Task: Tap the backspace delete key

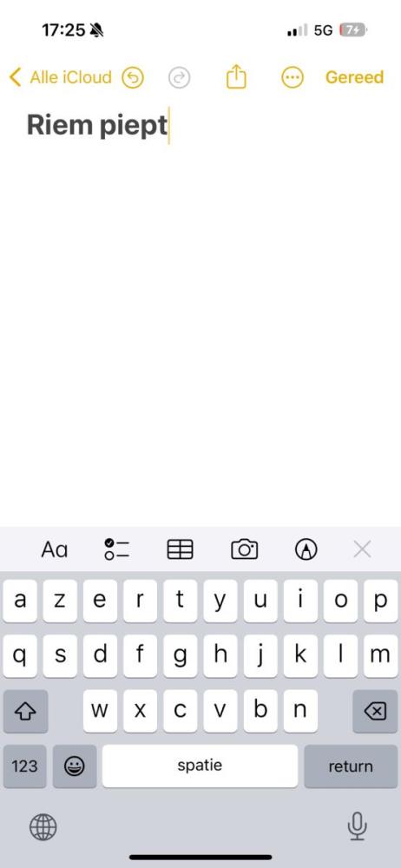Action: (x=375, y=712)
